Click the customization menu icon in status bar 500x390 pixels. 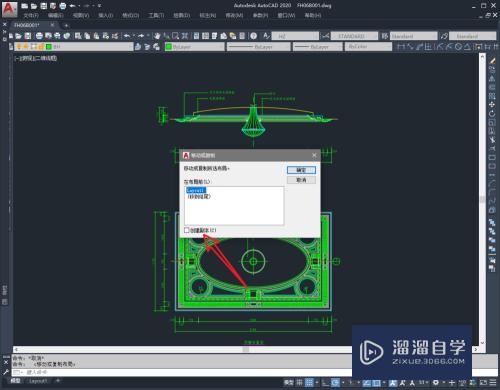click(493, 382)
